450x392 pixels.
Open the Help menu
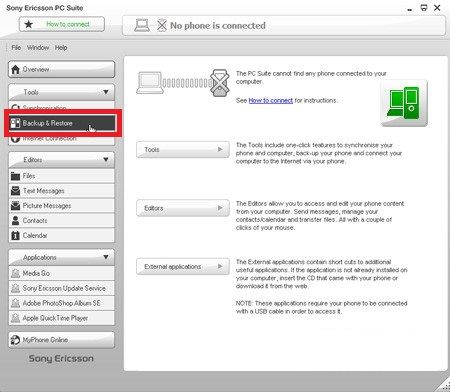point(61,48)
